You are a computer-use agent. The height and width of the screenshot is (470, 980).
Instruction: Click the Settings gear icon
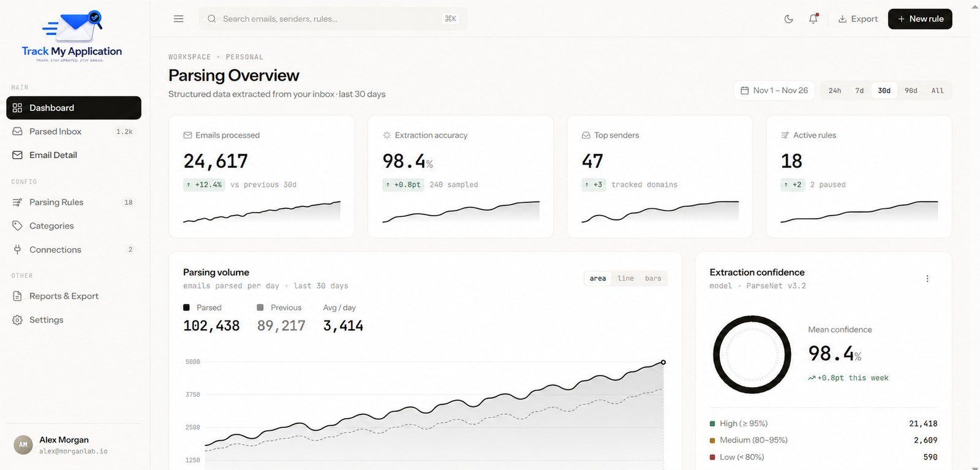click(x=17, y=320)
